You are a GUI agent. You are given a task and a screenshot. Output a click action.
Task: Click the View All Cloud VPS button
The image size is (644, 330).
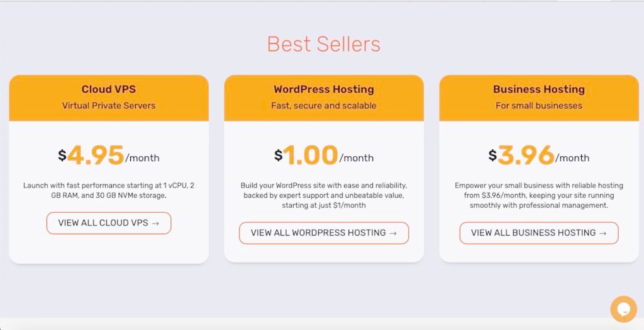point(109,223)
